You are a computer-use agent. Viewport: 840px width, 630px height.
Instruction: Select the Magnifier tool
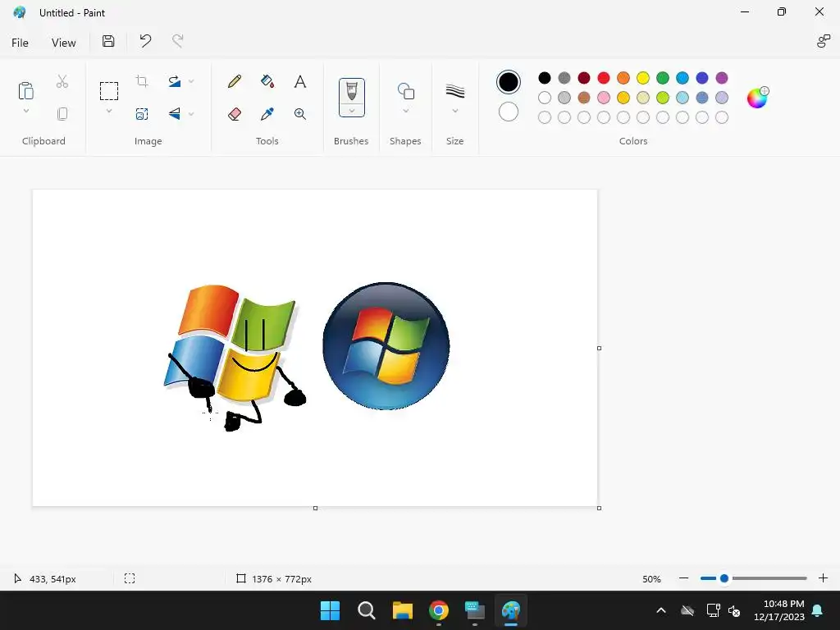pos(300,113)
